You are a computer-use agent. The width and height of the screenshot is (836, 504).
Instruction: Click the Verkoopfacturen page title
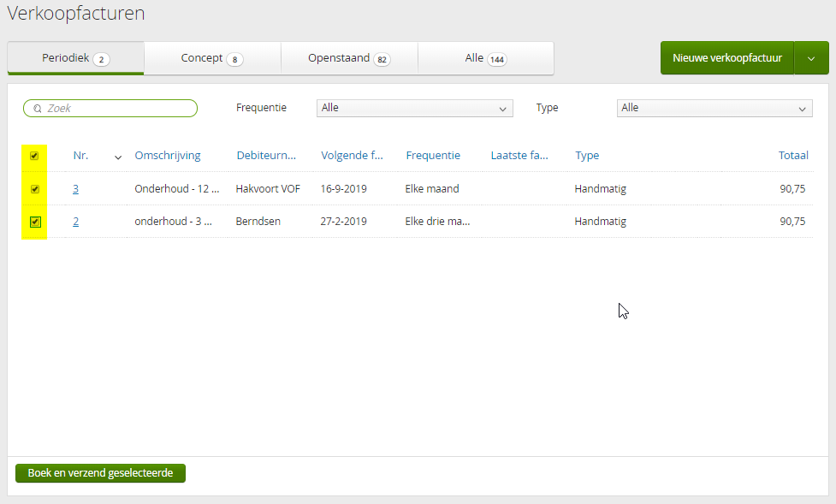(75, 14)
